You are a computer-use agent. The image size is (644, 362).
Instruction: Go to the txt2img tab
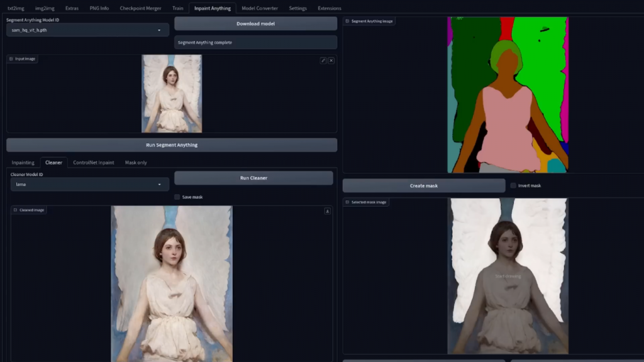click(x=16, y=8)
